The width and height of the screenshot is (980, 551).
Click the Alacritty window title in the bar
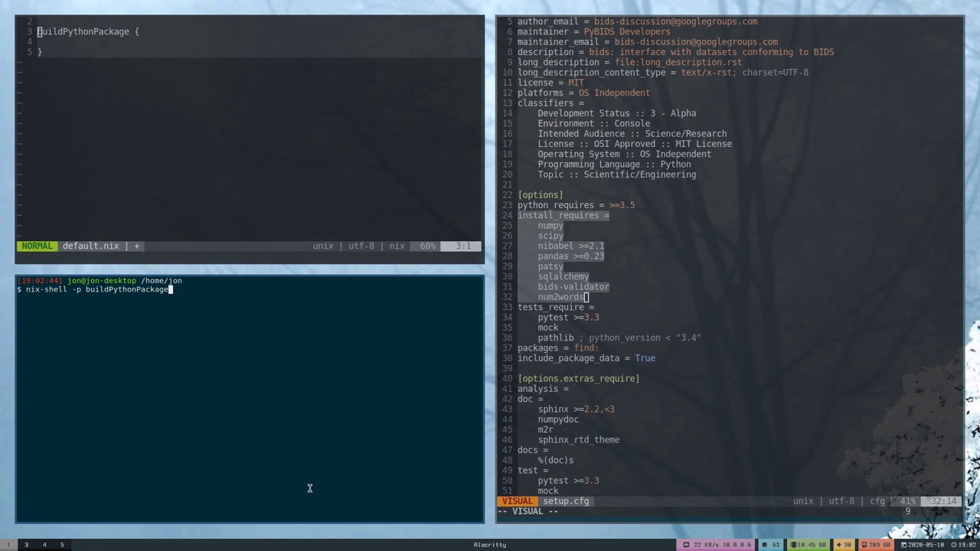click(490, 545)
